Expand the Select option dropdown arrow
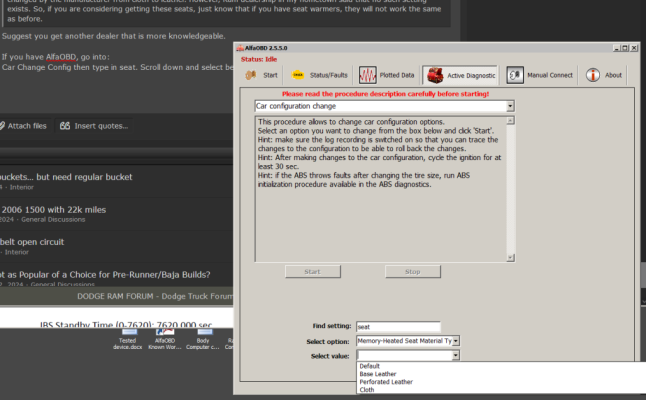Screen dimensions: 646x400 pyautogui.click(x=456, y=341)
